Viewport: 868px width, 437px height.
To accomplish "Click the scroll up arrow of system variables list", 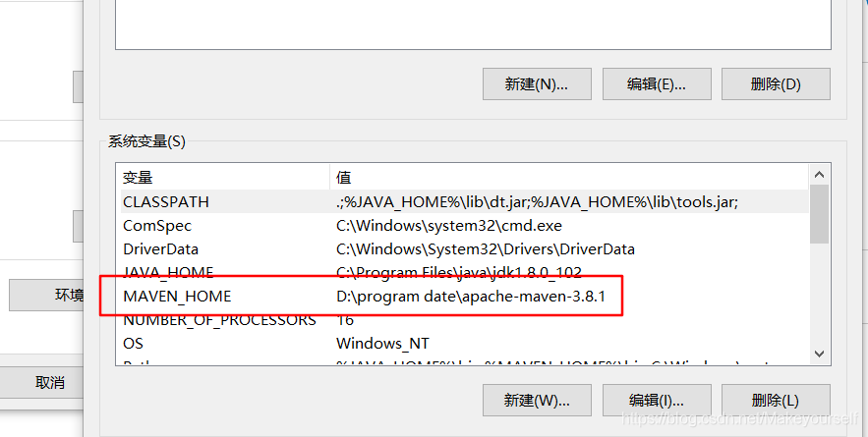I will tap(819, 175).
